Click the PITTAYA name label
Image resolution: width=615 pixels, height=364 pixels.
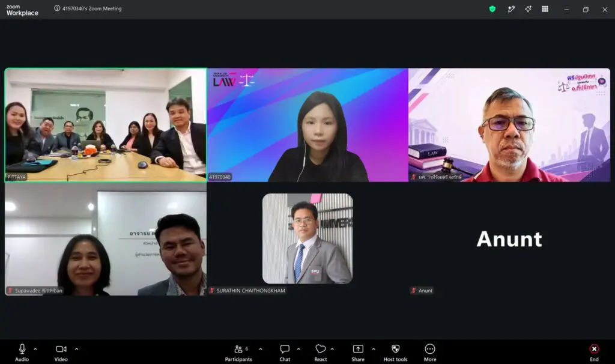click(16, 177)
